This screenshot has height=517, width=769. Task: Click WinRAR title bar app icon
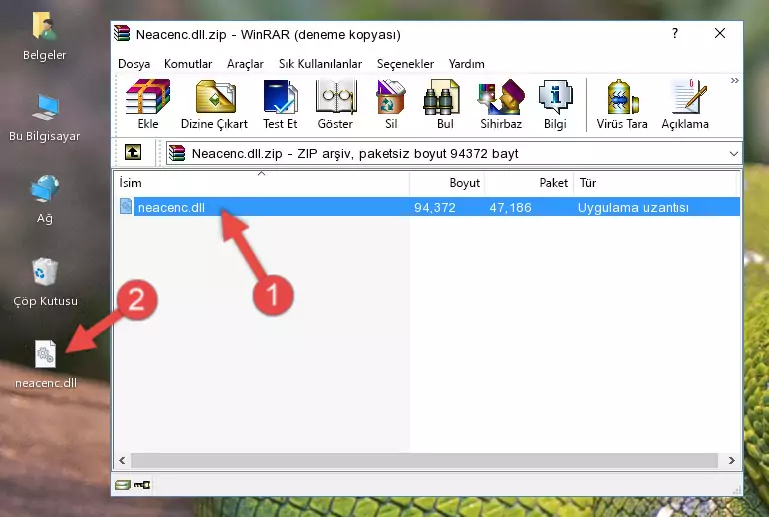point(122,34)
